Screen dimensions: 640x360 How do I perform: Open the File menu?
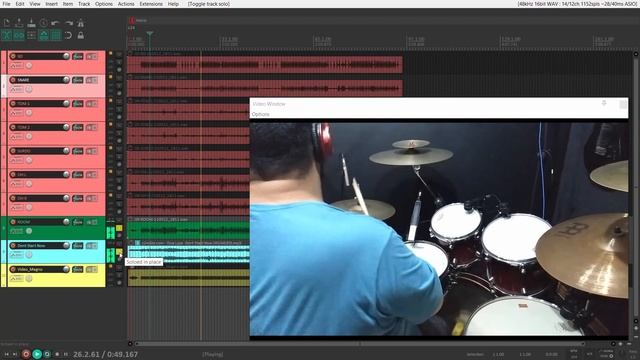pyautogui.click(x=6, y=4)
